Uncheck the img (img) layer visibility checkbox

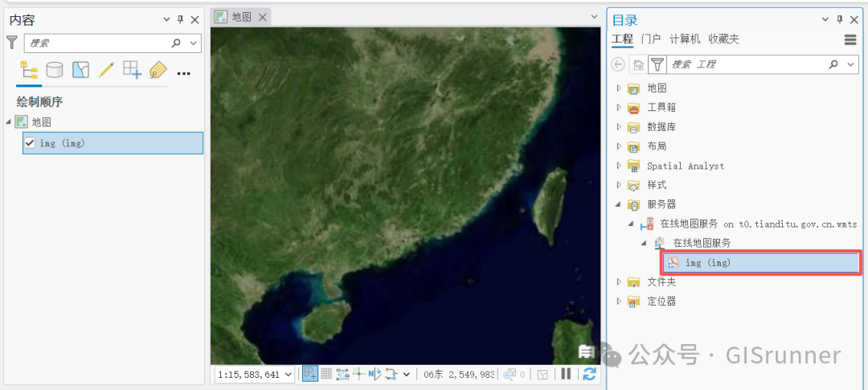click(x=30, y=143)
